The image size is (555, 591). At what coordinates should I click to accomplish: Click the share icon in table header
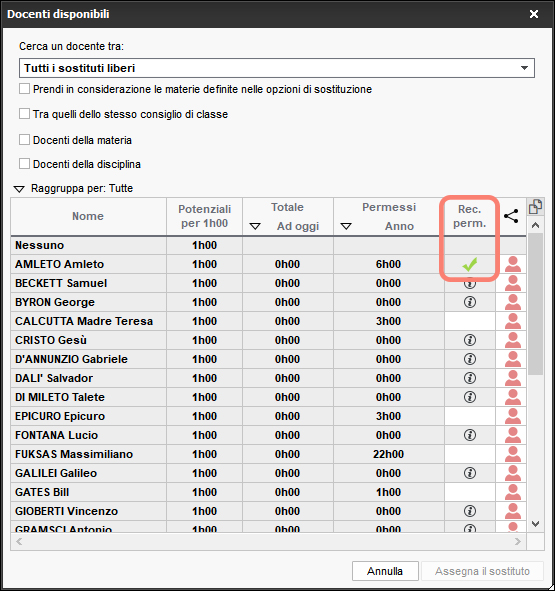click(511, 216)
